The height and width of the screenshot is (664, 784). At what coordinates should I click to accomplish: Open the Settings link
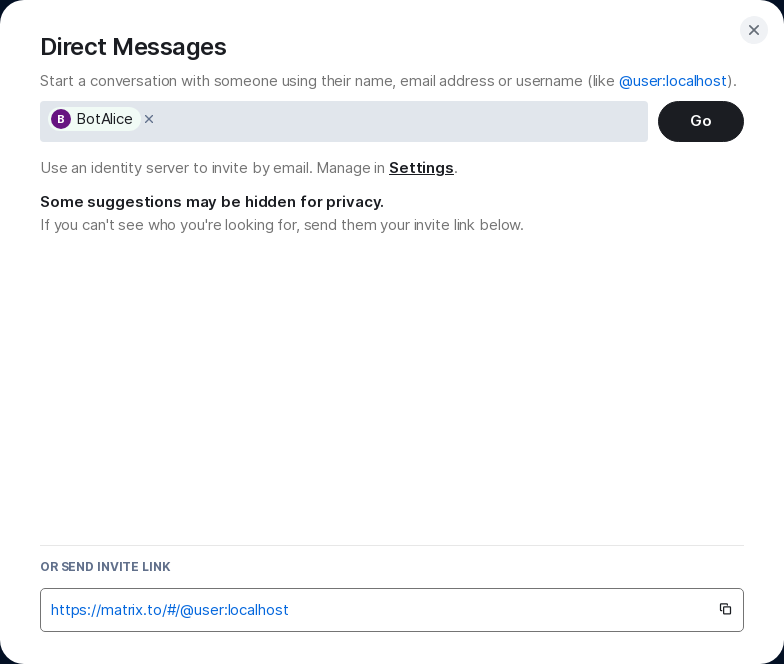pos(421,168)
